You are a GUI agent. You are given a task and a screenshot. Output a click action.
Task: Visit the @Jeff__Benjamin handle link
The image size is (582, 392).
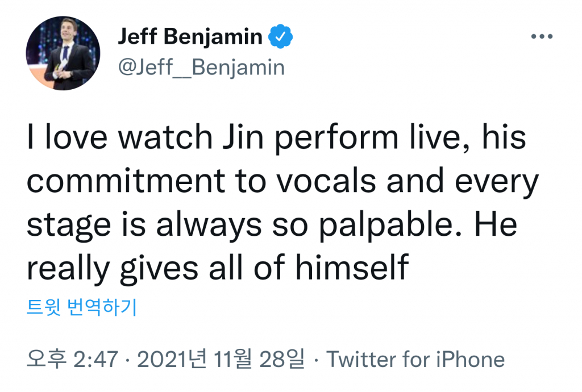click(x=201, y=68)
